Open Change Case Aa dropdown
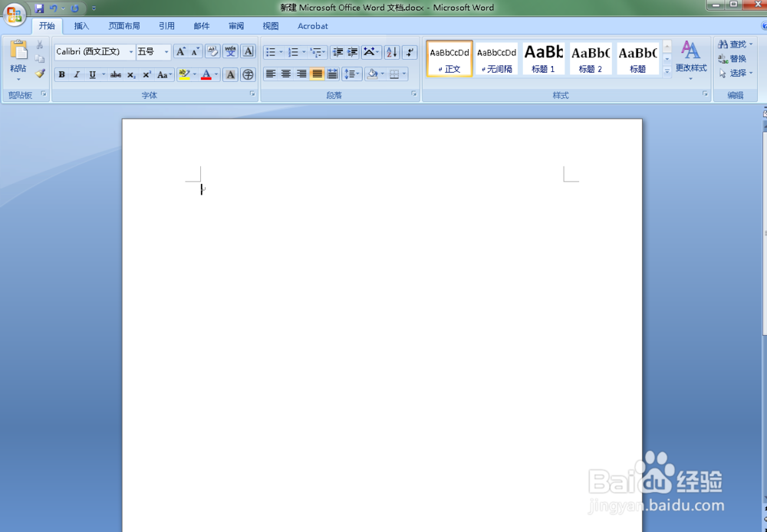Image resolution: width=767 pixels, height=532 pixels. coord(164,74)
